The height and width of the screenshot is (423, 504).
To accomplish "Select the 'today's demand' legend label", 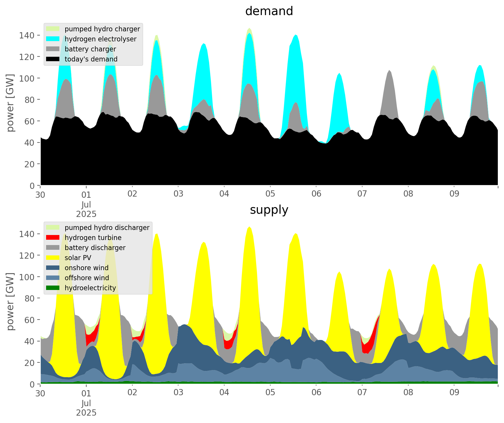I will tap(91, 59).
